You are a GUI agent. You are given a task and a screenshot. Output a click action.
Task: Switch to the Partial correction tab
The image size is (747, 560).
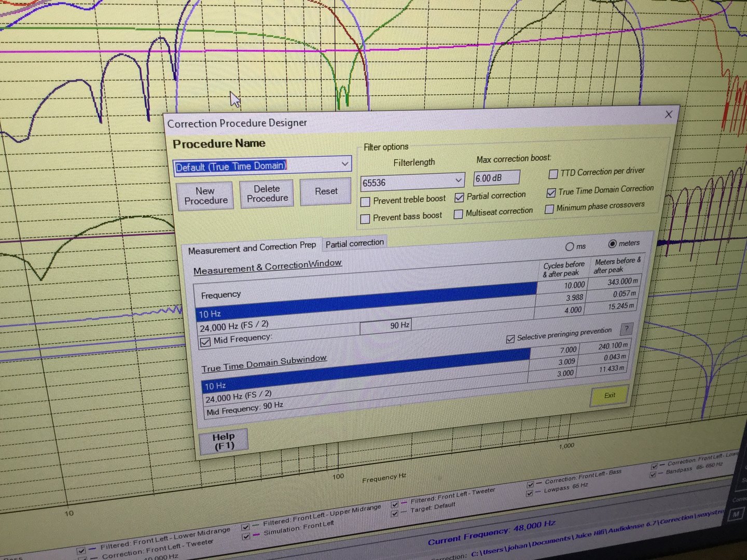click(x=355, y=243)
